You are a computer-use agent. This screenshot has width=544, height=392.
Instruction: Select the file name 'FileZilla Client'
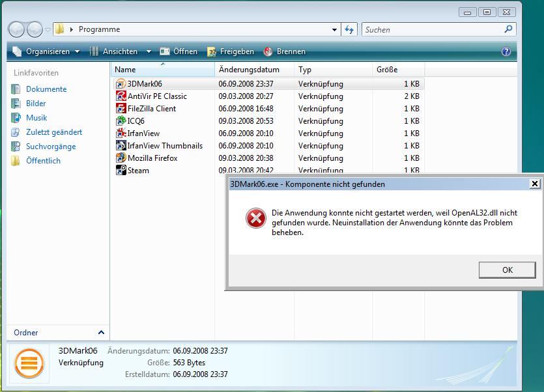coord(152,109)
